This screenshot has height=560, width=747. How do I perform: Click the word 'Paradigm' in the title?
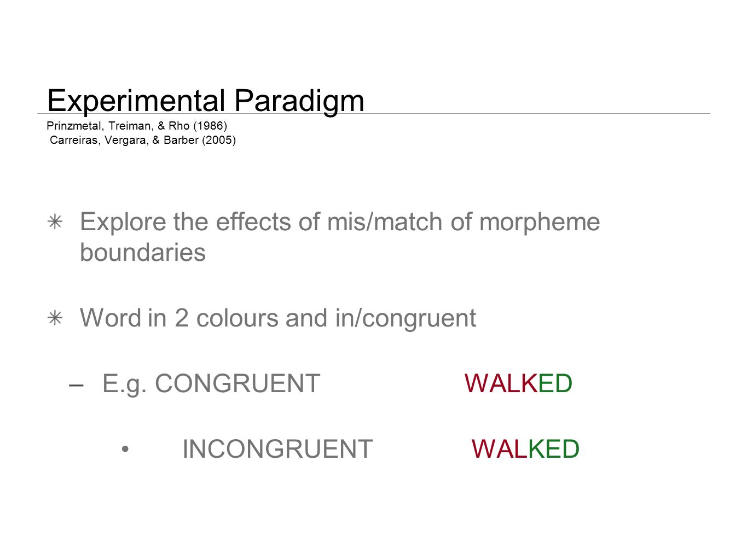299,101
